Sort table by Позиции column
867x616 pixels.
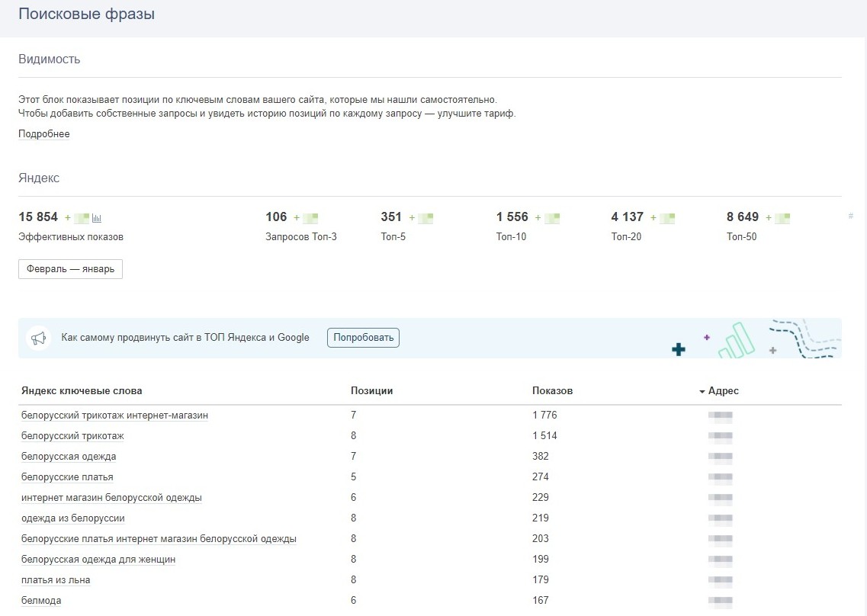click(371, 390)
